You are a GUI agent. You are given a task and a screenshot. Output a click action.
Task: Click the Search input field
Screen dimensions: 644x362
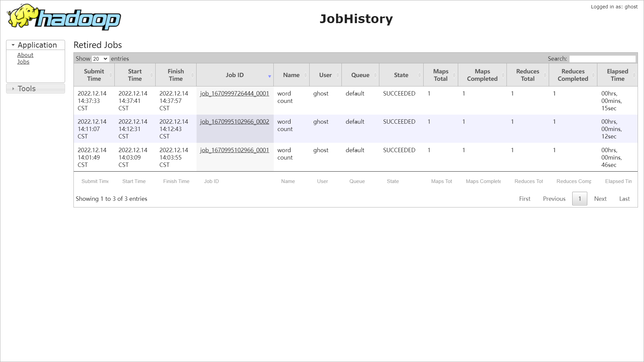[602, 59]
